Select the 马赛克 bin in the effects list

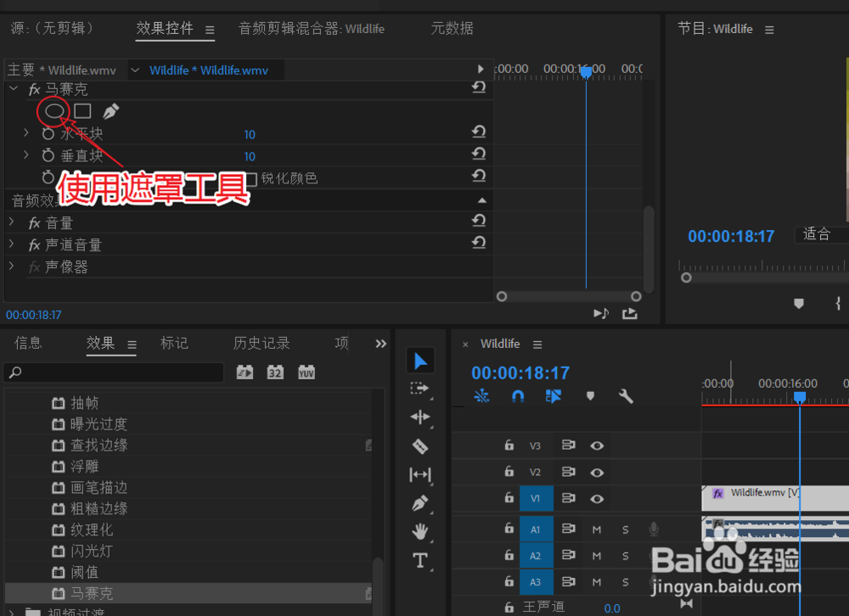[87, 593]
